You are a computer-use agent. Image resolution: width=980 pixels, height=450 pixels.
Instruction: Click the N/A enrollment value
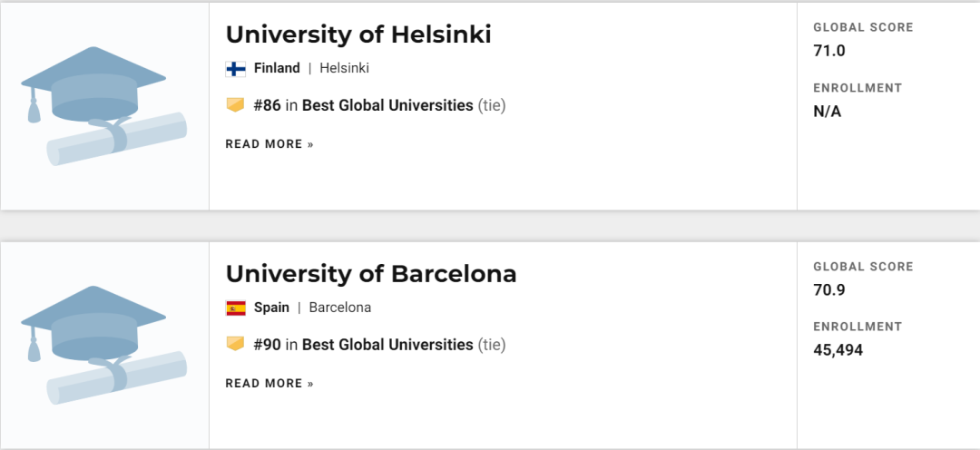[x=827, y=112]
